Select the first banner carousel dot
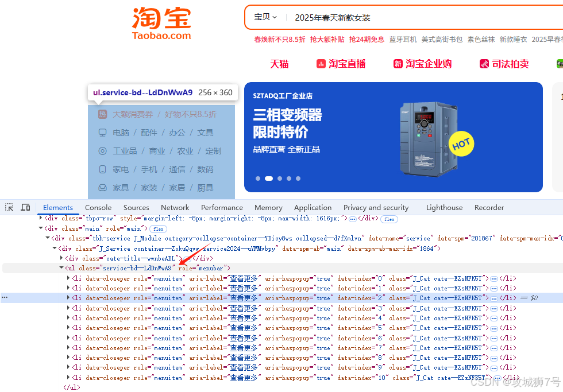 [x=258, y=178]
